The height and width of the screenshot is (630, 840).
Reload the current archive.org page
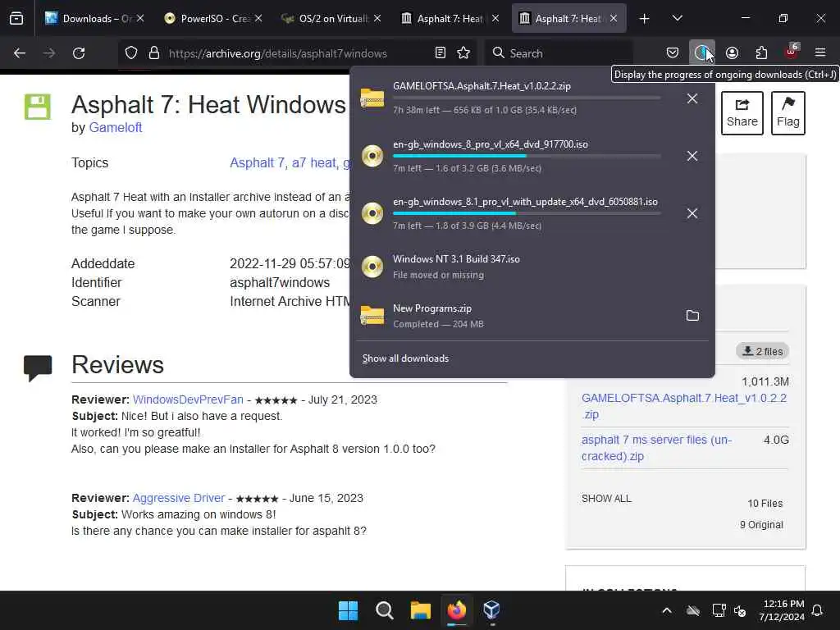click(79, 53)
